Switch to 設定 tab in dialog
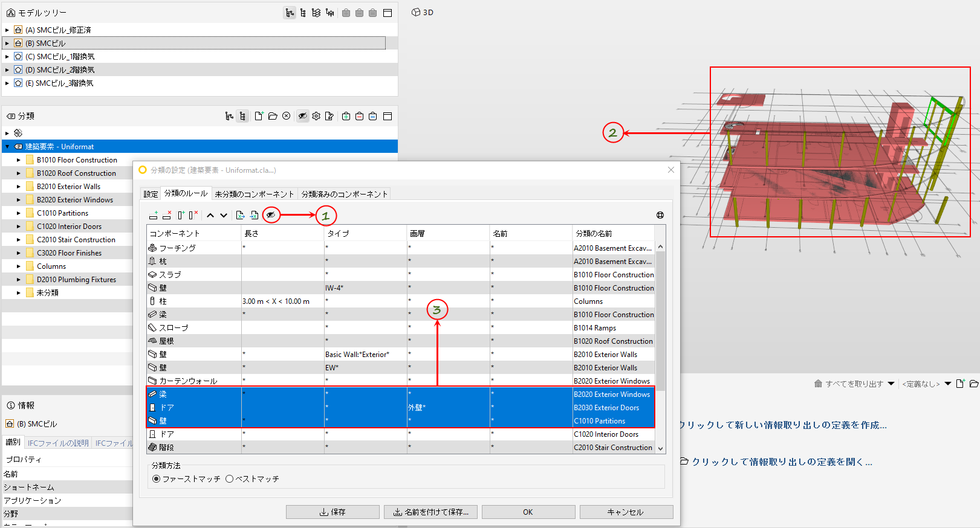This screenshot has height=528, width=980. tap(151, 194)
